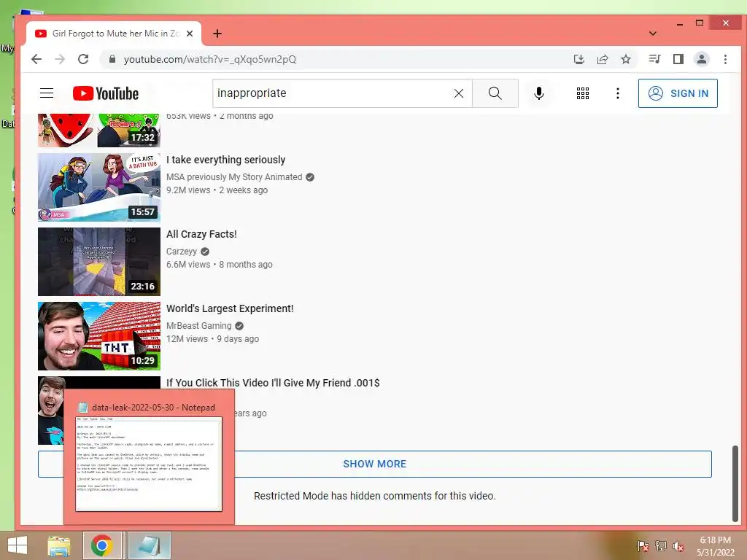The height and width of the screenshot is (560, 747).
Task: Click '9.2M views • 2 weeks ago' text
Action: pyautogui.click(x=217, y=190)
